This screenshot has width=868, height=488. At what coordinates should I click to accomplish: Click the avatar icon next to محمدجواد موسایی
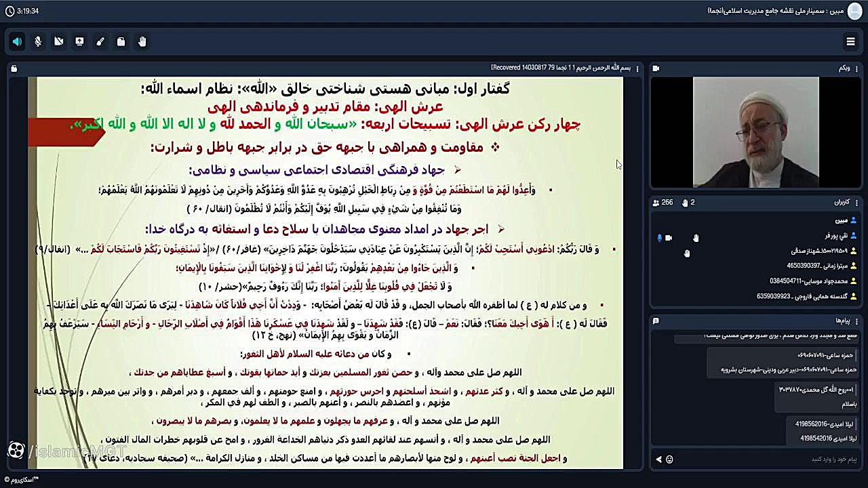pyautogui.click(x=854, y=281)
